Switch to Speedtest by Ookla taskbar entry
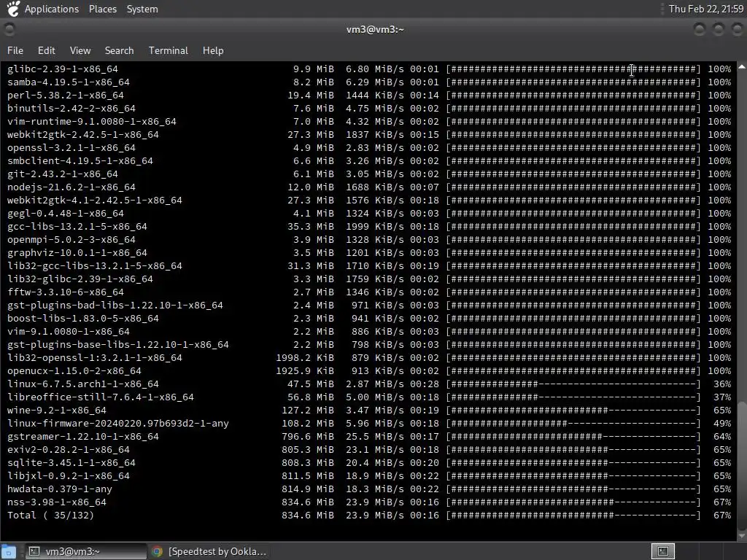 (x=209, y=551)
